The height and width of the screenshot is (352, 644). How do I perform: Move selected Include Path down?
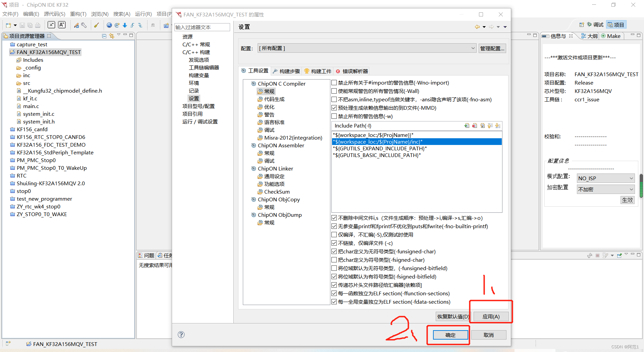point(498,125)
